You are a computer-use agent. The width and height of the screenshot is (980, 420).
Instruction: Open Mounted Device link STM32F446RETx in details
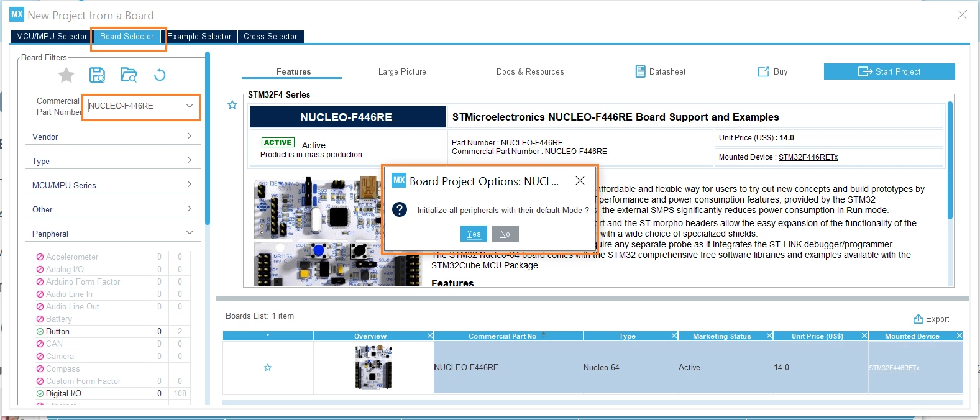808,157
